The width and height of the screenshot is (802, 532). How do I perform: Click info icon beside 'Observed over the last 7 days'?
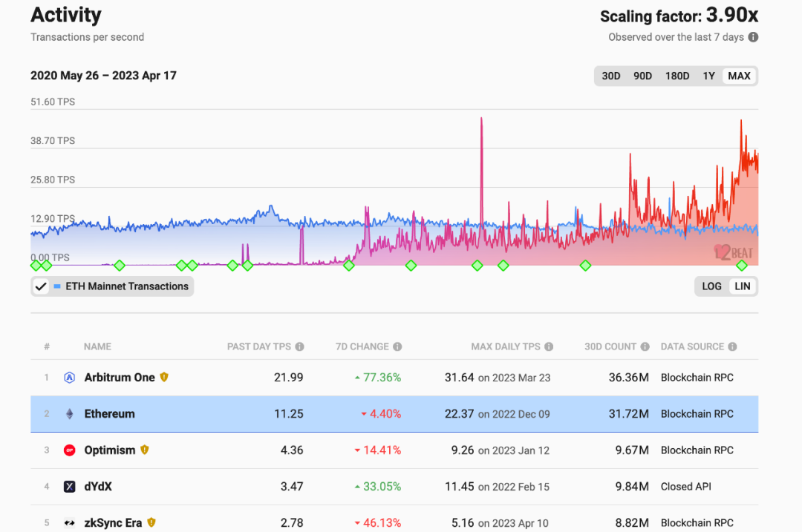tap(753, 37)
